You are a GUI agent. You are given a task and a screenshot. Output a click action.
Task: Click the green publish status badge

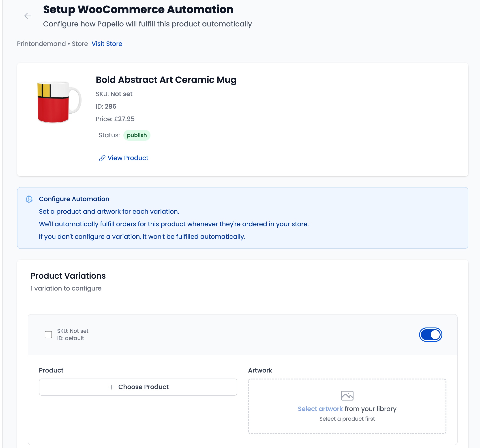pos(137,135)
